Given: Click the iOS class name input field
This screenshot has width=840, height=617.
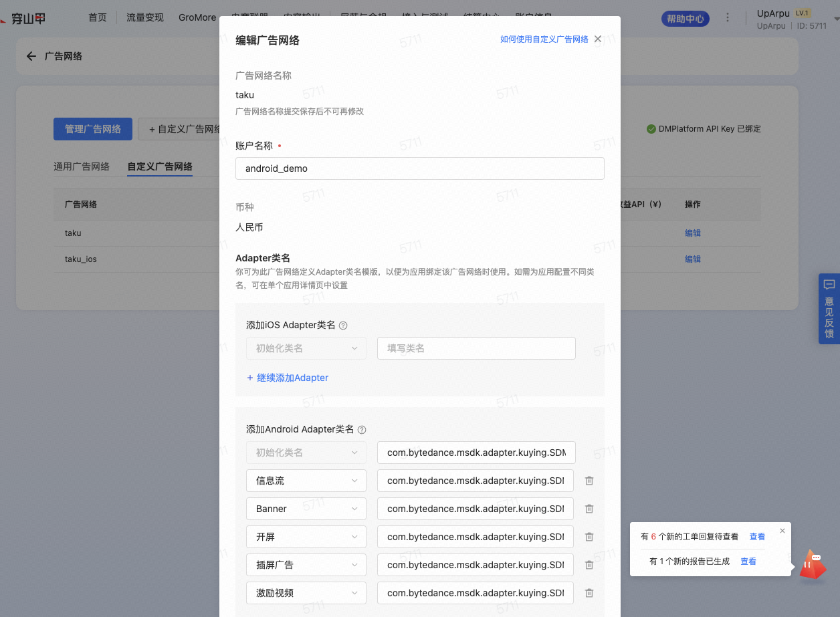Looking at the screenshot, I should [476, 348].
